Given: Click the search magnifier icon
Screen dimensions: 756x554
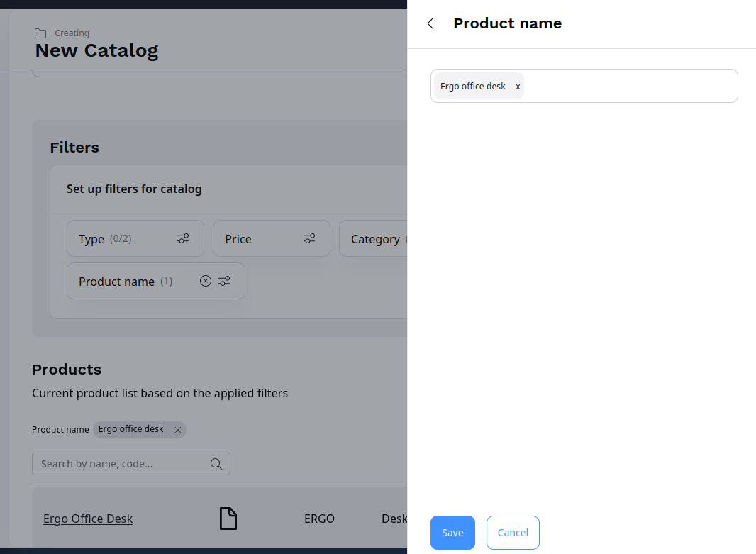Looking at the screenshot, I should pyautogui.click(x=216, y=463).
